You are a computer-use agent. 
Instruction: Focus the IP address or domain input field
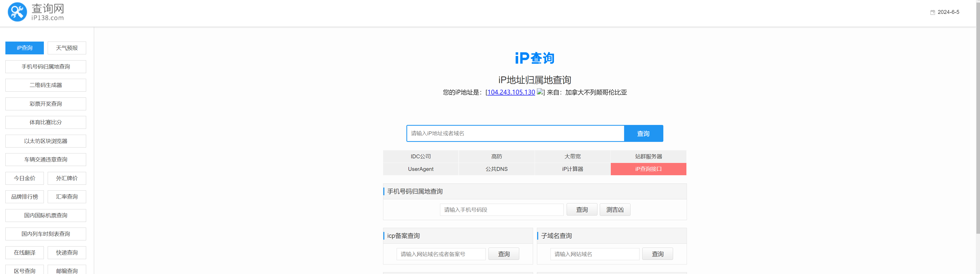tap(515, 133)
